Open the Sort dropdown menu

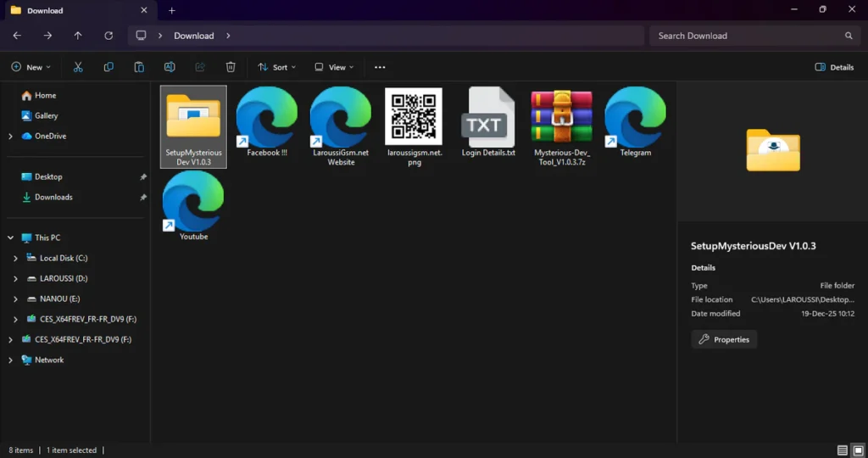point(277,67)
